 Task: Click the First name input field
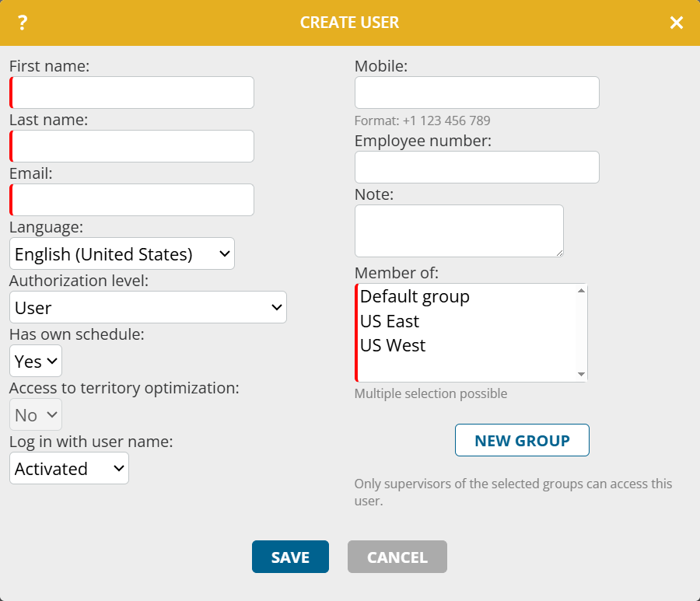pyautogui.click(x=132, y=93)
